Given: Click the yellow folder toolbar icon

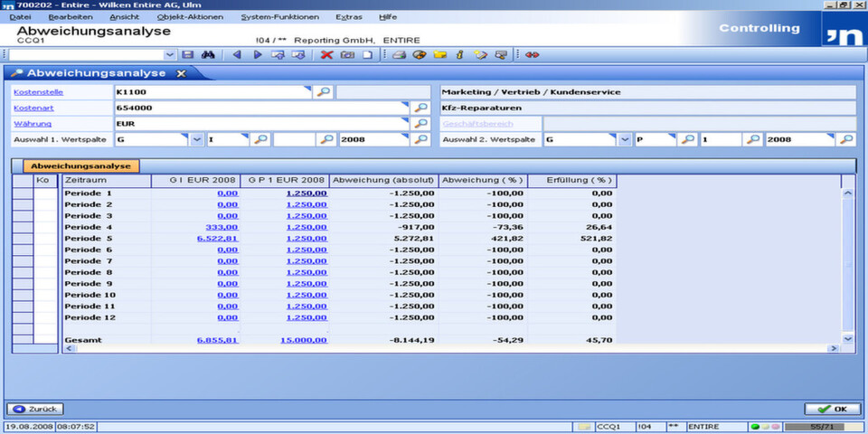Looking at the screenshot, I should [x=440, y=55].
